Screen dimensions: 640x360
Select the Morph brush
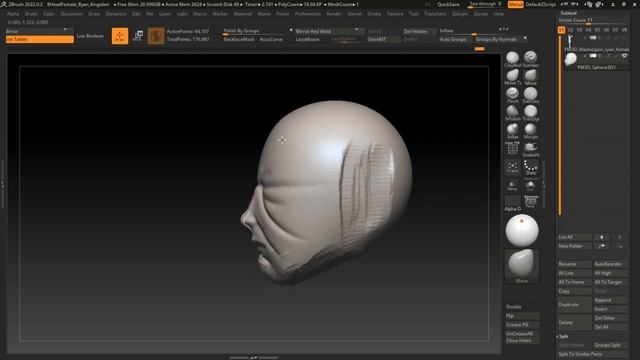pyautogui.click(x=531, y=130)
